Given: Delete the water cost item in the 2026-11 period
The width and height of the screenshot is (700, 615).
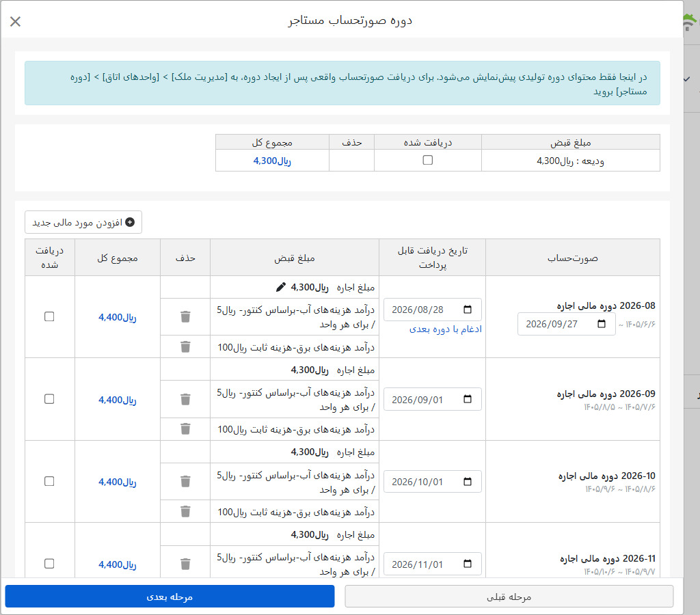Looking at the screenshot, I should (x=185, y=564).
